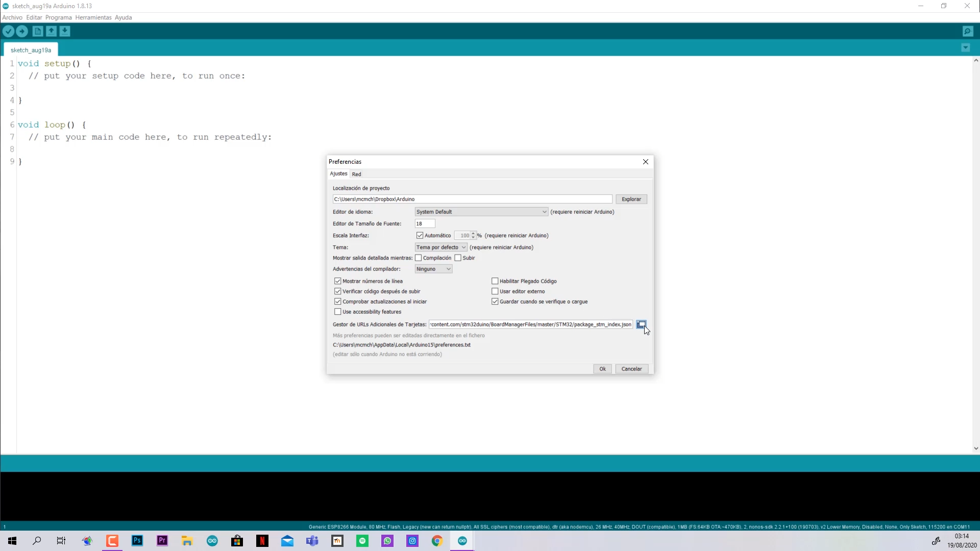Click the Upload arrow icon in toolbar
The height and width of the screenshot is (551, 980).
coord(22,31)
